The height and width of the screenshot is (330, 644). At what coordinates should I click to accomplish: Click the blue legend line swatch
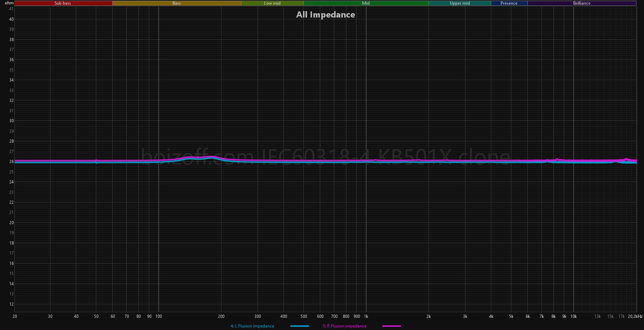pos(299,326)
